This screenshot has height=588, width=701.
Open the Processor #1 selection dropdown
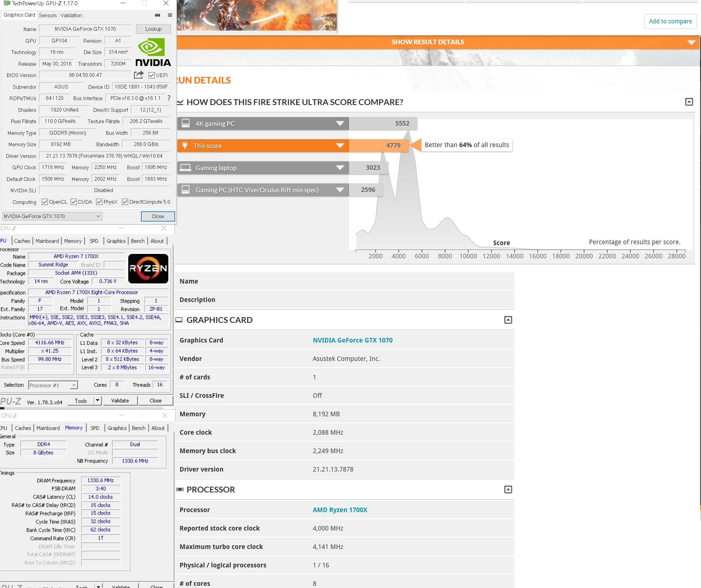coord(53,385)
